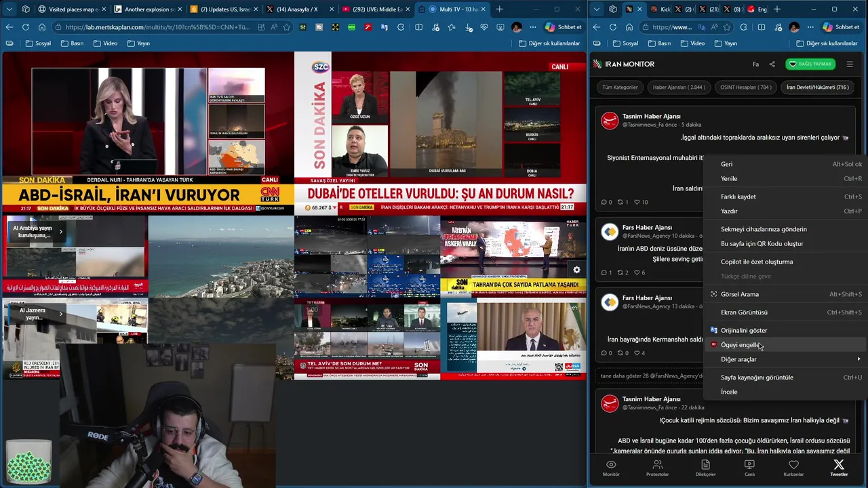Viewport: 868px width, 488px height.
Task: Choose Copilot ile özet oluşturma
Action: pos(784,262)
